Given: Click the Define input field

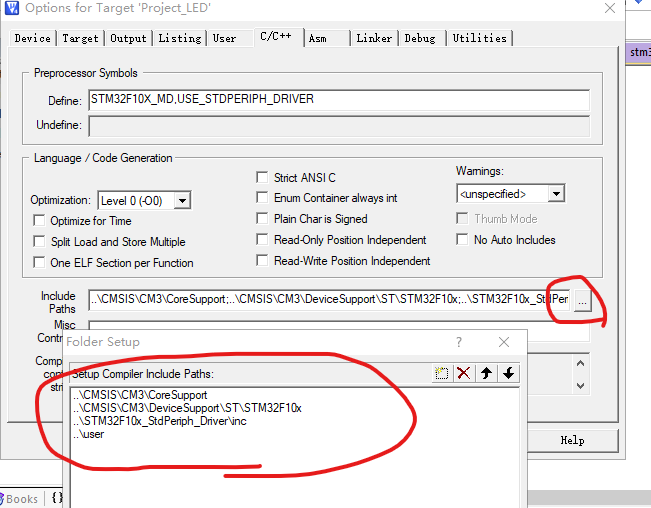Looking at the screenshot, I should click(339, 100).
